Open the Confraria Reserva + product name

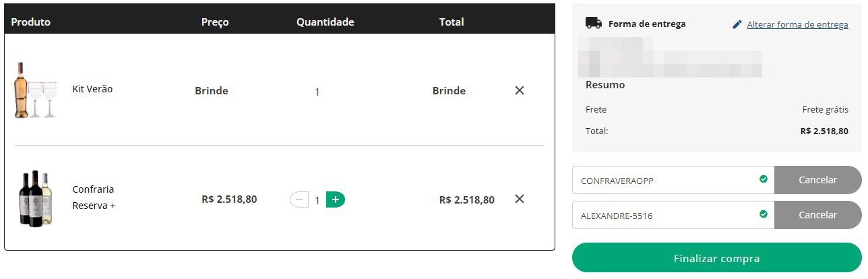pos(94,197)
